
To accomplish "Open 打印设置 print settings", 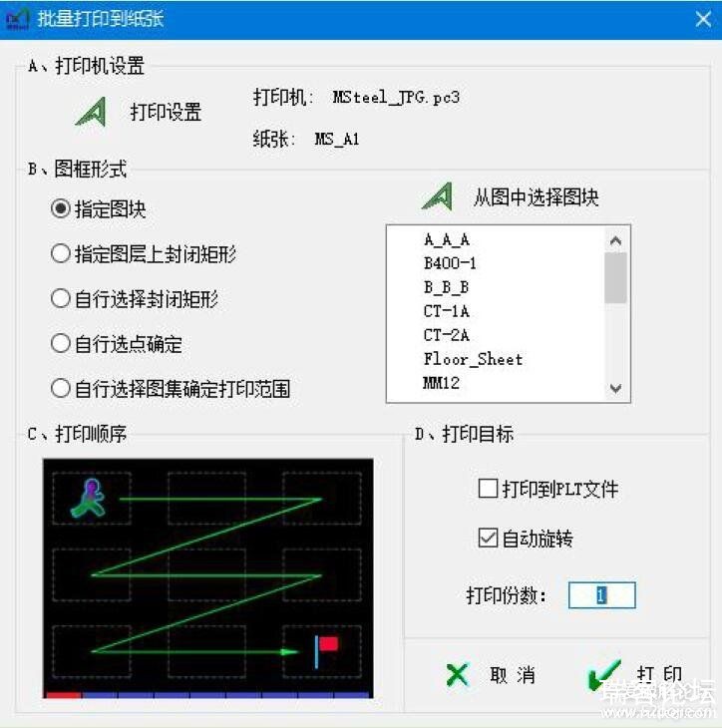I will pyautogui.click(x=166, y=113).
